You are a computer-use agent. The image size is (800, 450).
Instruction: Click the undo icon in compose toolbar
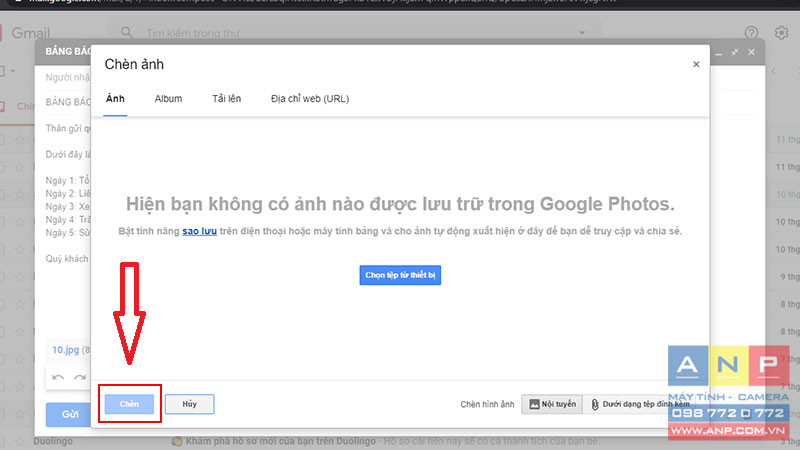pyautogui.click(x=58, y=378)
